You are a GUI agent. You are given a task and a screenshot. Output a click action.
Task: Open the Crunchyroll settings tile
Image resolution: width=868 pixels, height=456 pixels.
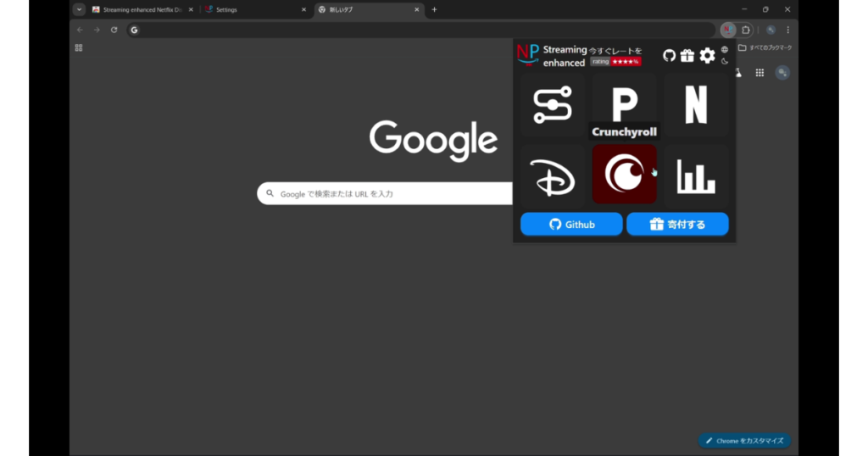(624, 174)
